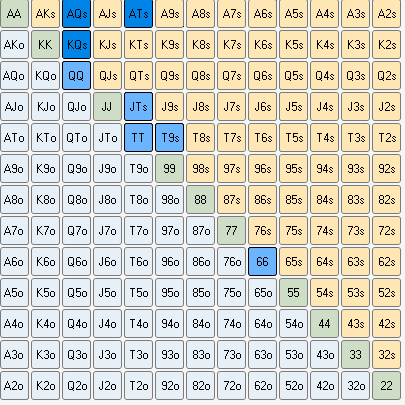Select the 22 pocket pair cell
Viewport: 405px width, 405px height.
click(x=386, y=386)
